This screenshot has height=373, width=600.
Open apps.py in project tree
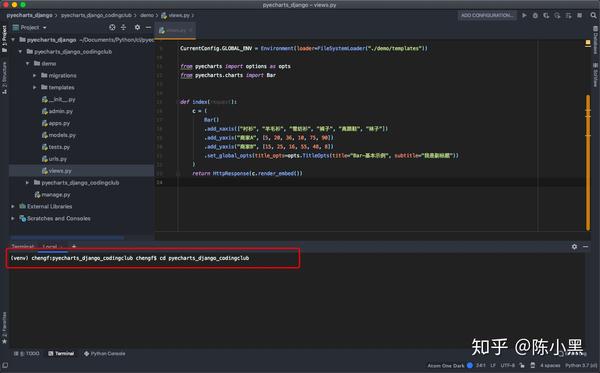coord(55,123)
